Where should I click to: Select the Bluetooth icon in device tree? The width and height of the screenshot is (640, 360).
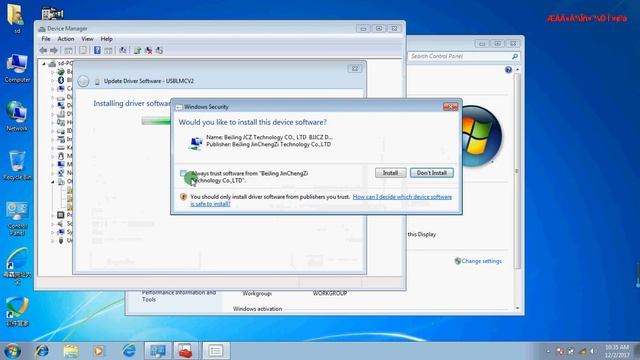click(x=61, y=80)
